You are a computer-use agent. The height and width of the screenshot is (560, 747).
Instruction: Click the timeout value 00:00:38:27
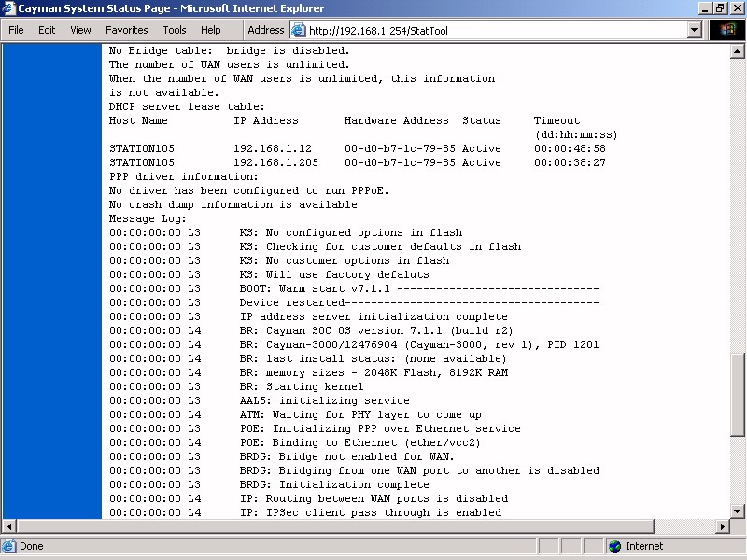click(x=570, y=162)
